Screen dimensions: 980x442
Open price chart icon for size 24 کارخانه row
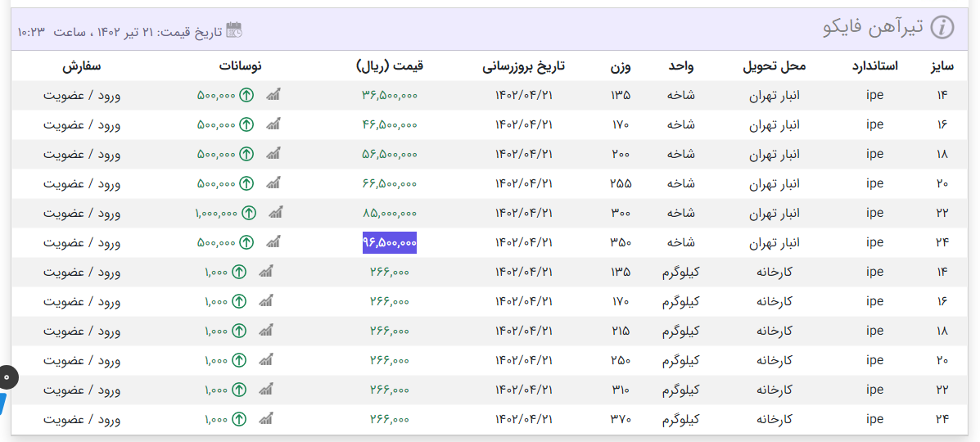pyautogui.click(x=265, y=420)
